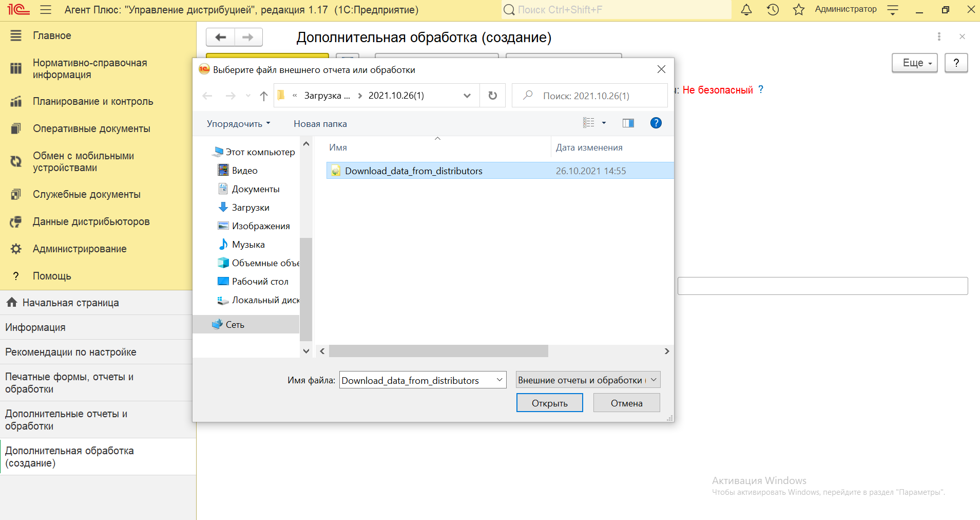The height and width of the screenshot is (520, 980).
Task: Click the notifications bell icon
Action: click(x=746, y=10)
